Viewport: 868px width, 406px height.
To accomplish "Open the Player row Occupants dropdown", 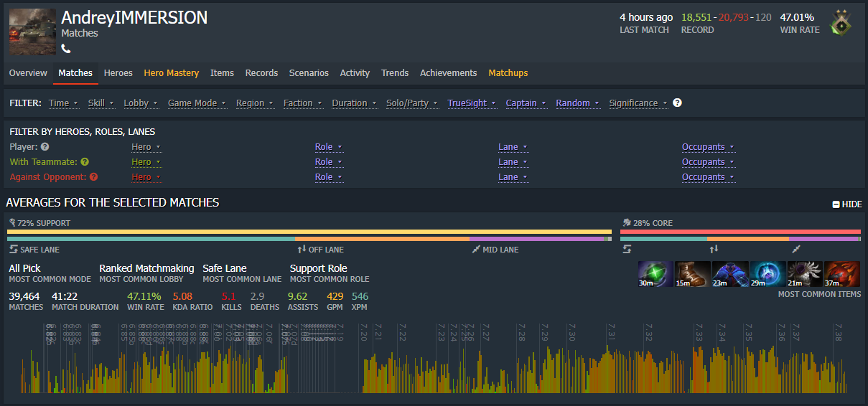I will 708,147.
